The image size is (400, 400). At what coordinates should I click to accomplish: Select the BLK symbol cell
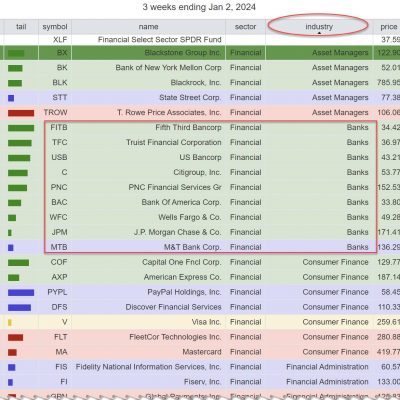(60, 83)
